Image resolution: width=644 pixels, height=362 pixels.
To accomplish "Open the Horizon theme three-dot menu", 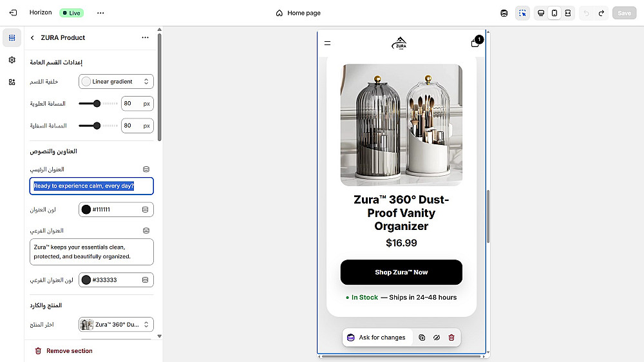I will pyautogui.click(x=100, y=13).
